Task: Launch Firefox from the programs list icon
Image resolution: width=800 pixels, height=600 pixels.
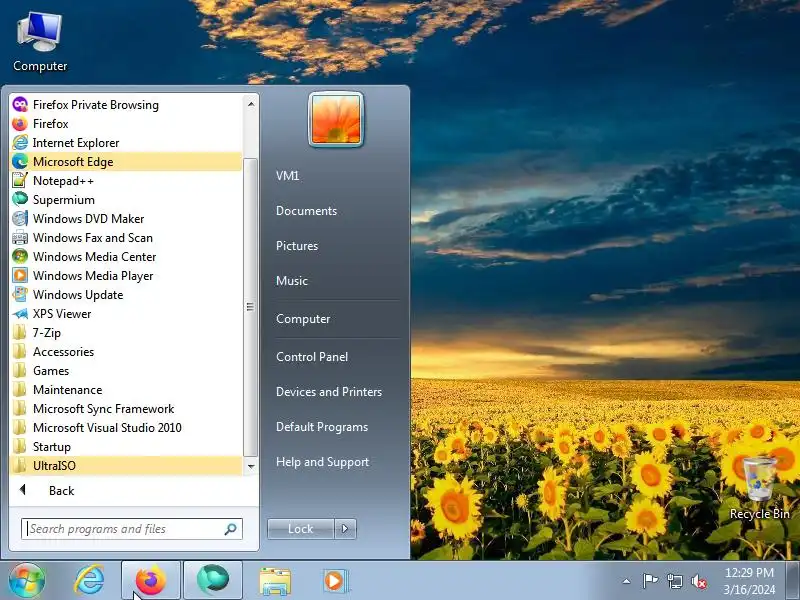Action: [x=20, y=123]
